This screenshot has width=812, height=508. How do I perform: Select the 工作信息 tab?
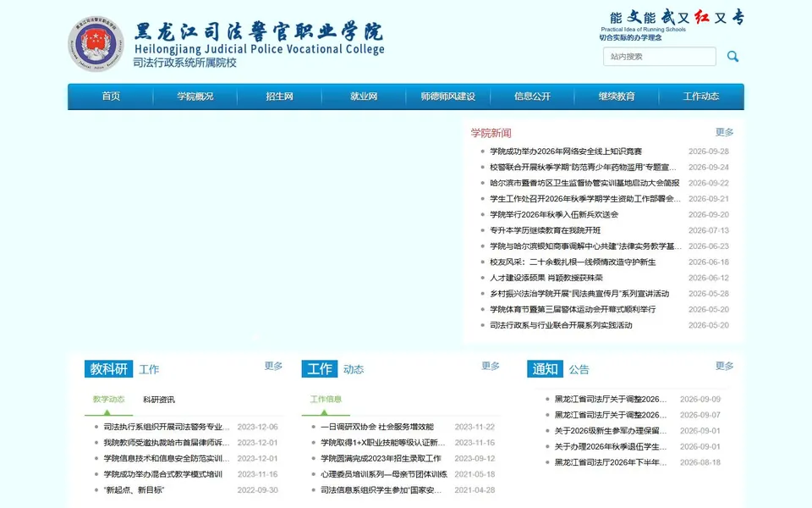(x=326, y=399)
